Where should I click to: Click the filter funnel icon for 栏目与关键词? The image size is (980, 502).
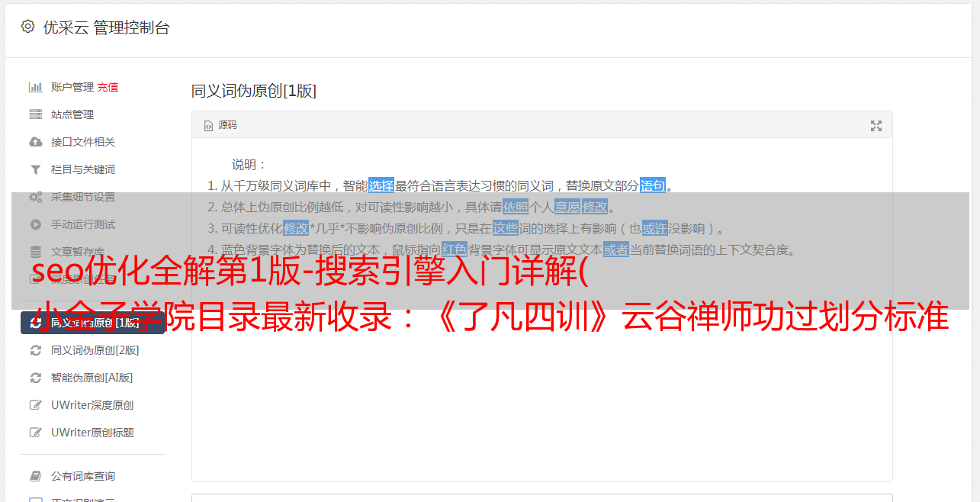[x=35, y=169]
